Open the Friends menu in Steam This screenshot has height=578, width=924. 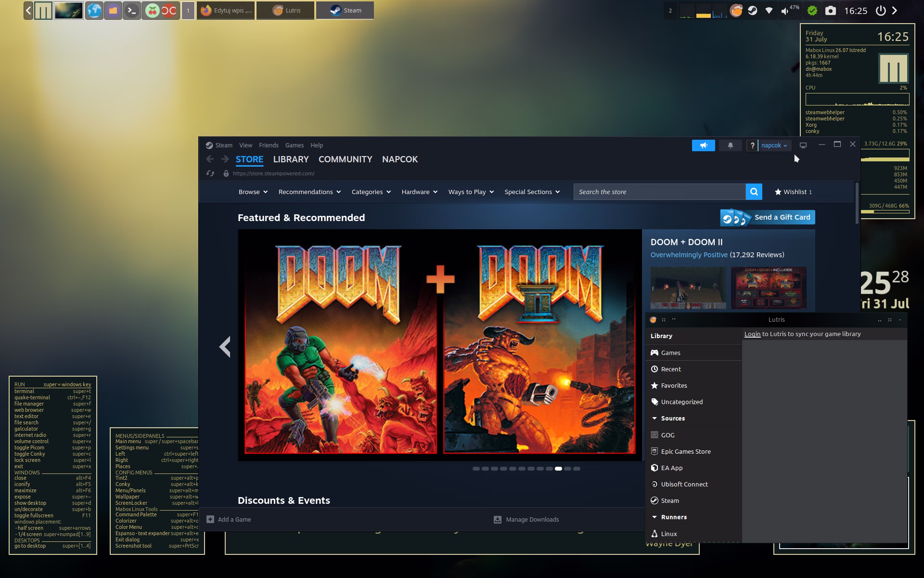(x=269, y=145)
